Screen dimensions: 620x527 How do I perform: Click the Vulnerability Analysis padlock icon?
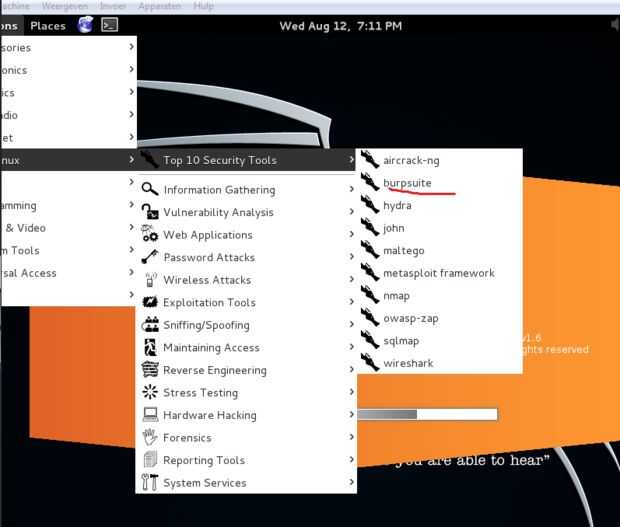click(x=150, y=212)
